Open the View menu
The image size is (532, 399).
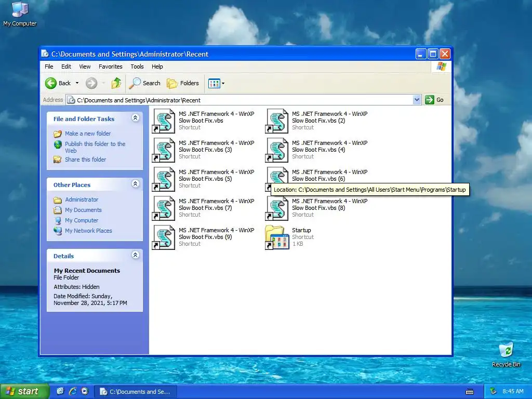click(x=85, y=66)
